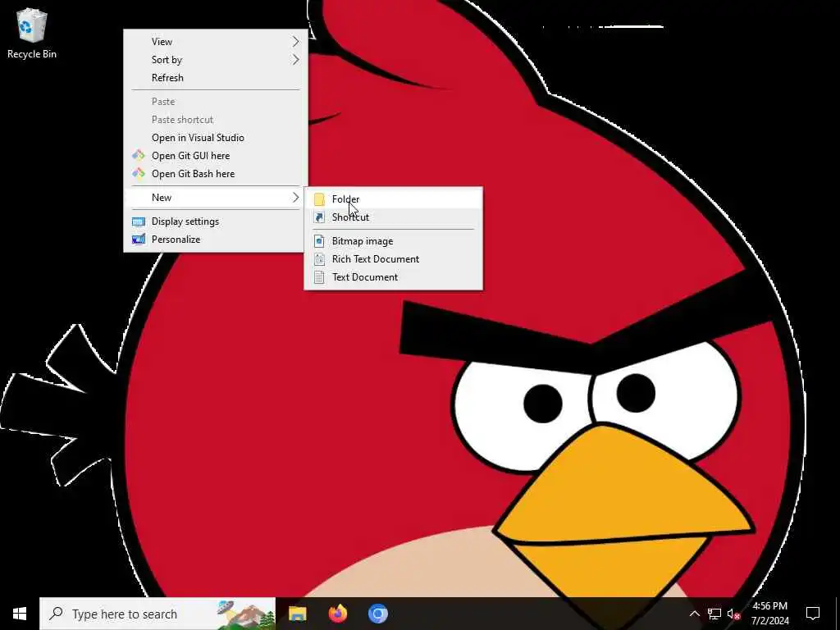Click the Personalize icon
Image resolution: width=840 pixels, height=630 pixels.
(x=139, y=240)
